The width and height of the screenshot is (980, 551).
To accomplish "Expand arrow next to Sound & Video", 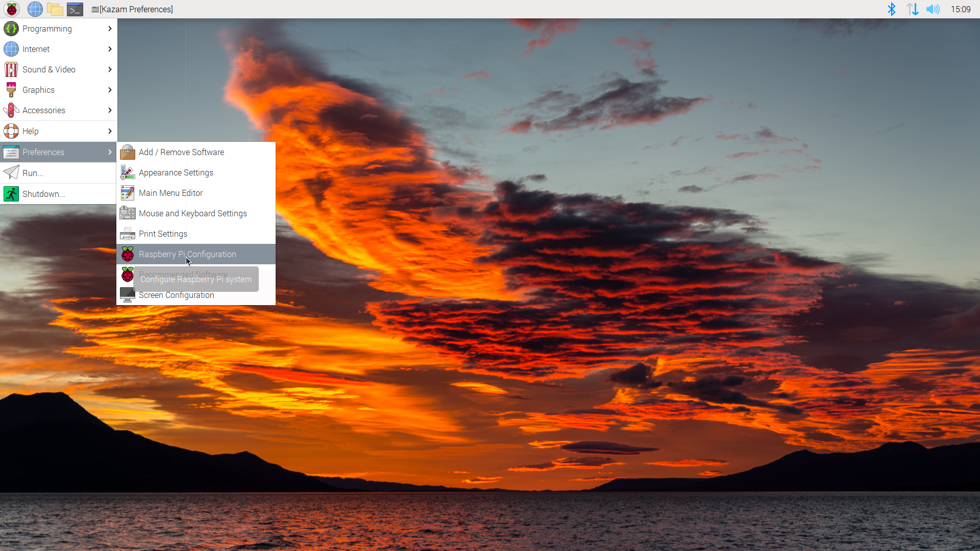I will pos(110,69).
